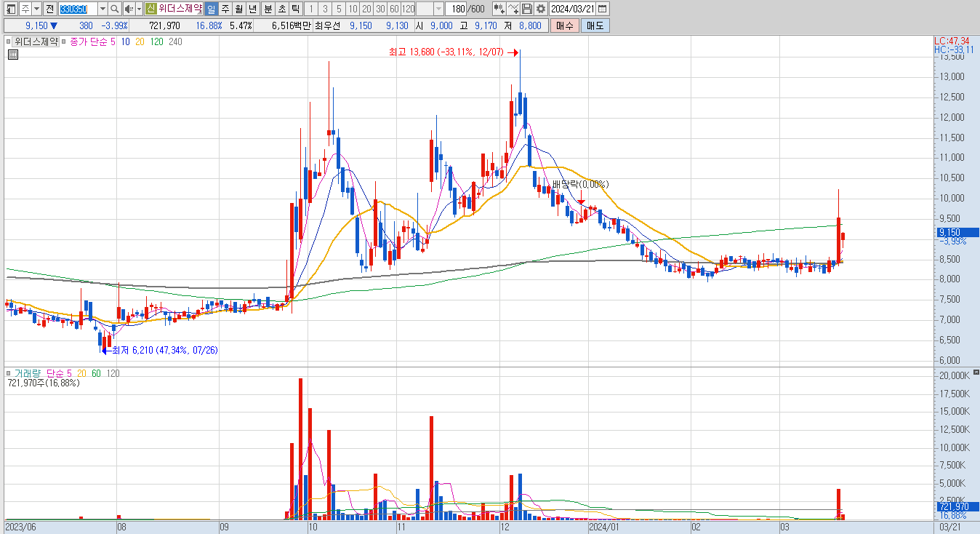This screenshot has height=534, width=980.
Task: Open stock search with magnifier icon
Action: 114,9
